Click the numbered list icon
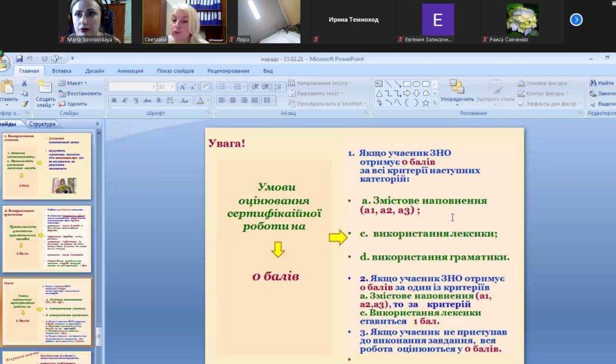Viewport: 616px width, 364px height. pyautogui.click(x=238, y=87)
